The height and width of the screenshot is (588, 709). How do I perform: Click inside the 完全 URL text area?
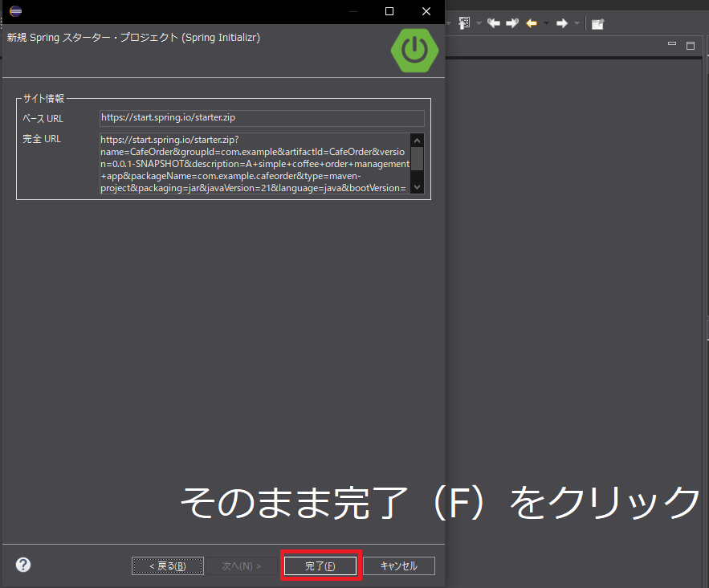click(255, 163)
